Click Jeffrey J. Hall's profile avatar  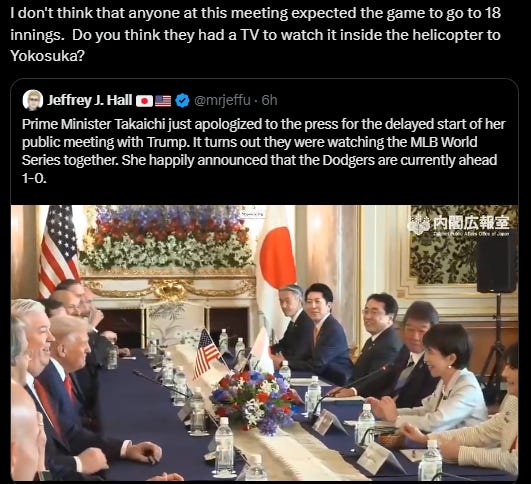[33, 100]
